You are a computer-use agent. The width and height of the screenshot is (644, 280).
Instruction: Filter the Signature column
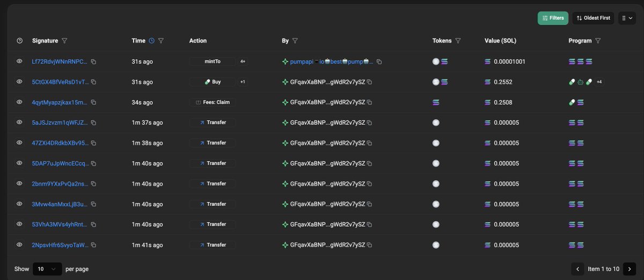(x=64, y=41)
